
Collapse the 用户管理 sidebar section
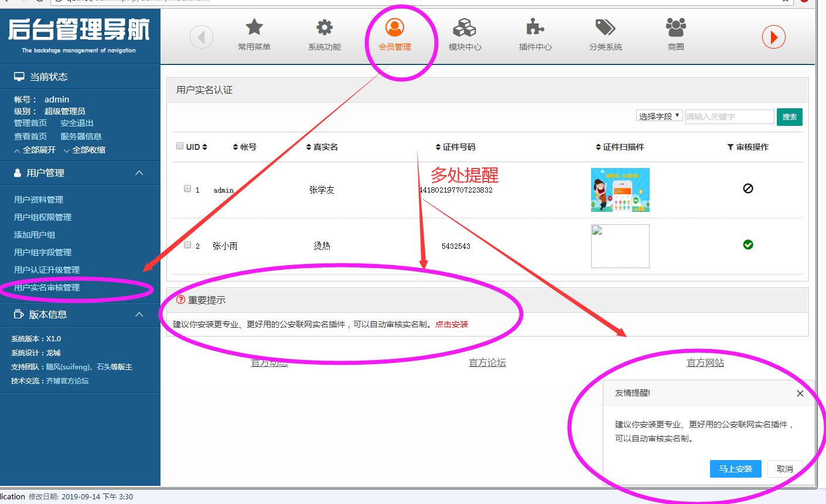[x=139, y=173]
